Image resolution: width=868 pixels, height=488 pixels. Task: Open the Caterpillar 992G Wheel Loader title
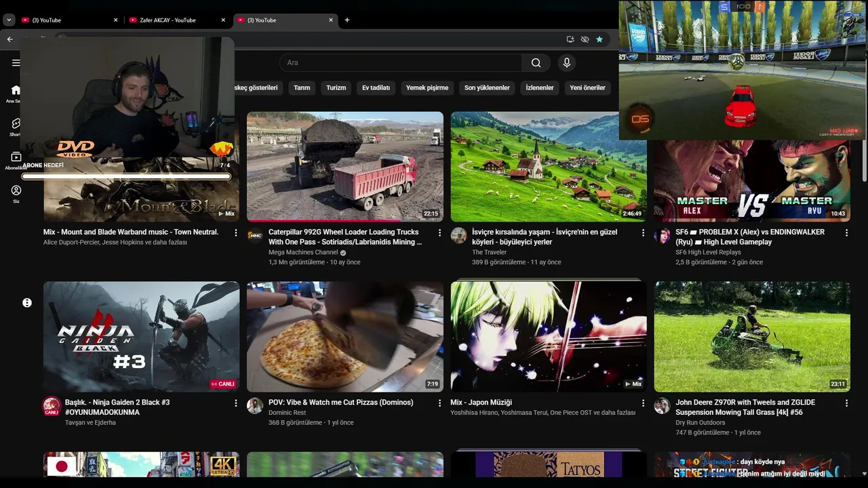[x=345, y=237]
